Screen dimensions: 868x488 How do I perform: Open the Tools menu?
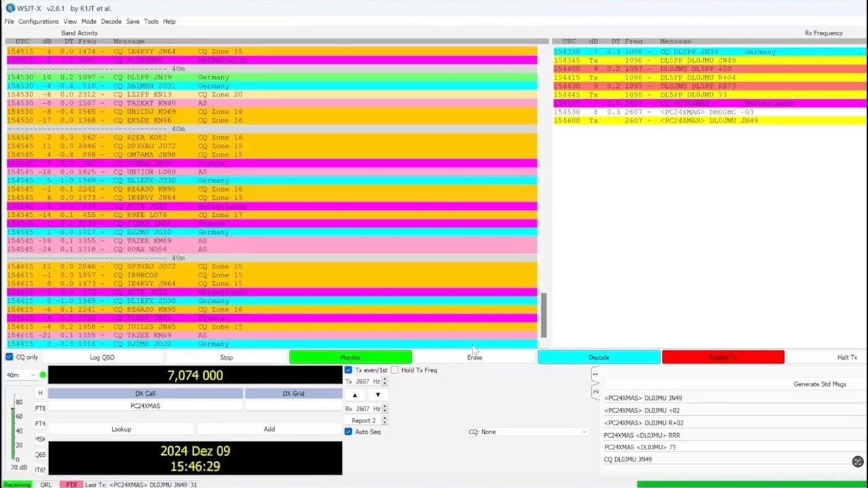pyautogui.click(x=151, y=22)
